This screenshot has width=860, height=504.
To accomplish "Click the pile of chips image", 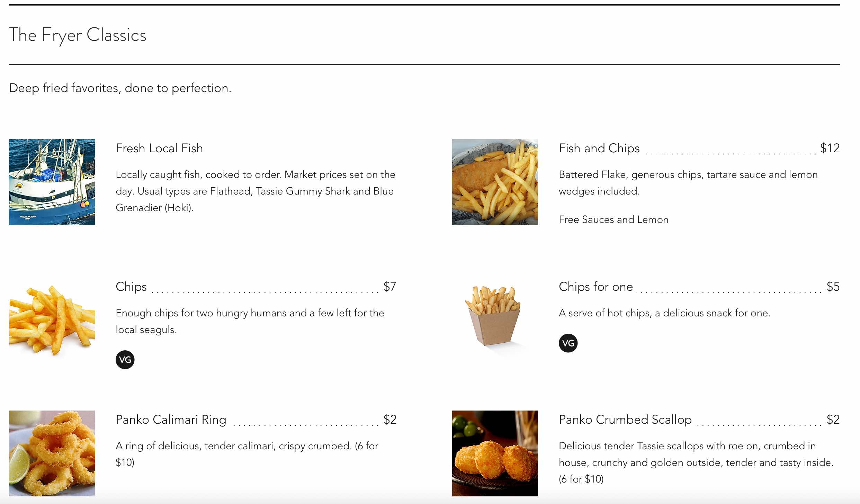I will 52,321.
